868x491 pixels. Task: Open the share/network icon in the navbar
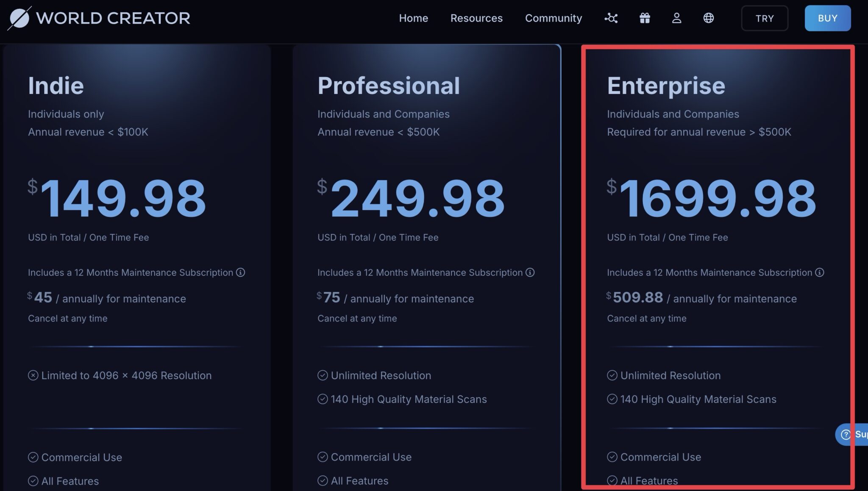click(611, 18)
